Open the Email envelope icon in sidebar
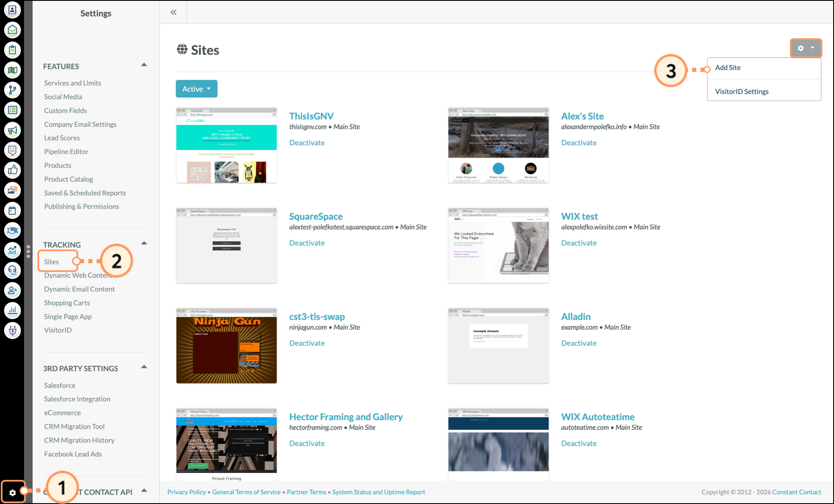The height and width of the screenshot is (504, 834). pos(12,30)
